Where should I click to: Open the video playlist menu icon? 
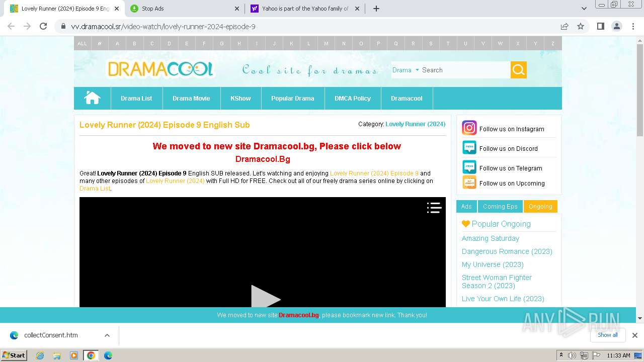pyautogui.click(x=434, y=208)
